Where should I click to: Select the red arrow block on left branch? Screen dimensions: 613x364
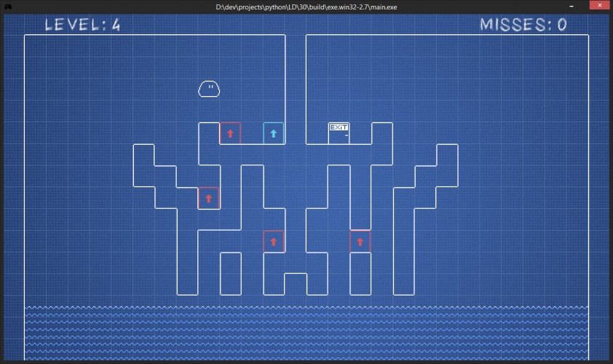(209, 198)
